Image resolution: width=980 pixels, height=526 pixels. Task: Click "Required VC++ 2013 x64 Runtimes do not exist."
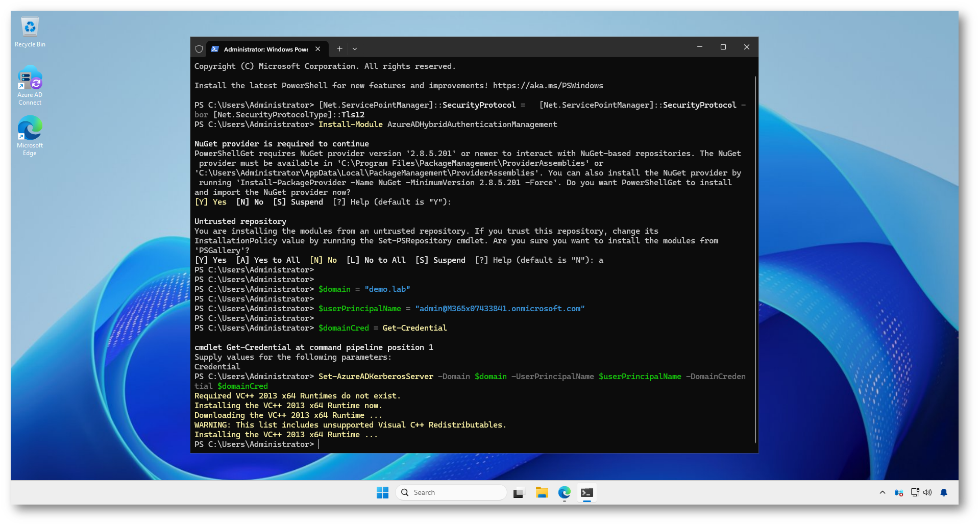tap(298, 396)
